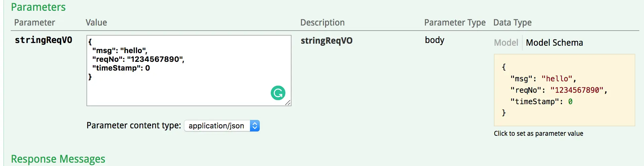Click the Parameter Type column header
Viewport: 644px width, 166px height.
point(455,23)
